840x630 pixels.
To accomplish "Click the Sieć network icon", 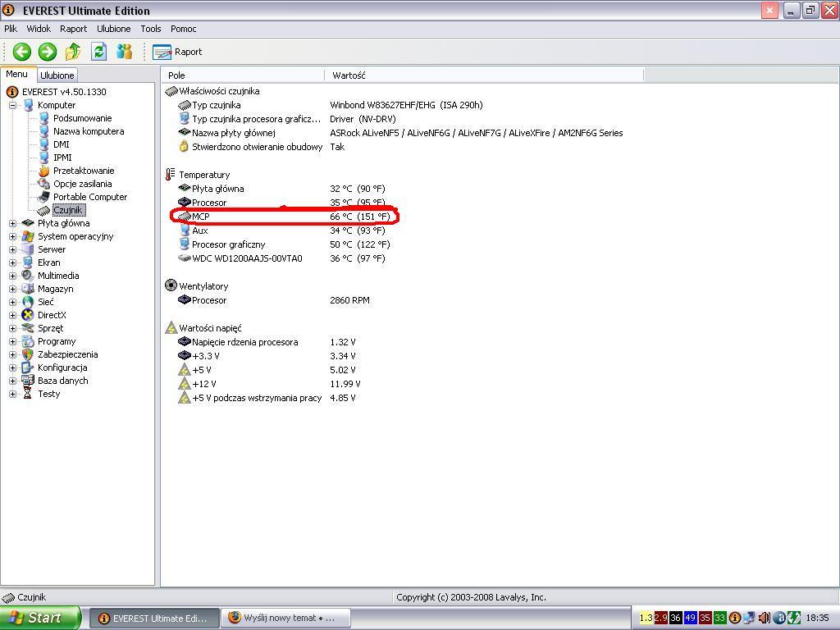I will [28, 302].
